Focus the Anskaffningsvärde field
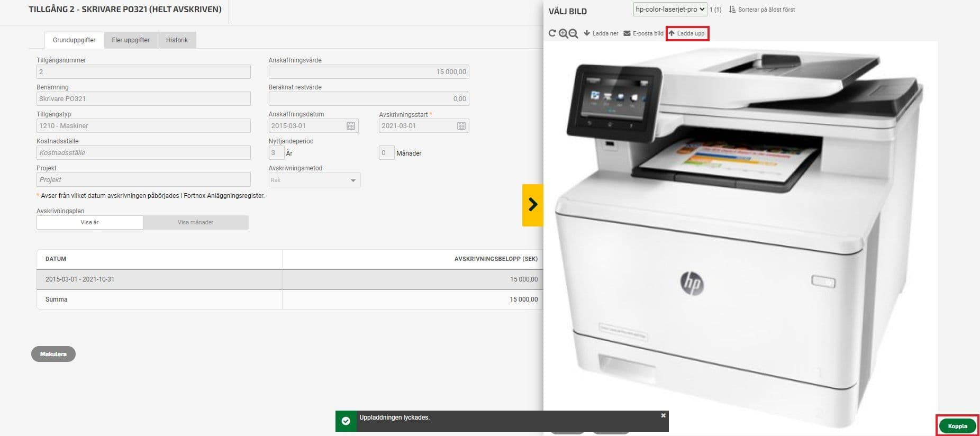The width and height of the screenshot is (980, 436). pos(369,72)
